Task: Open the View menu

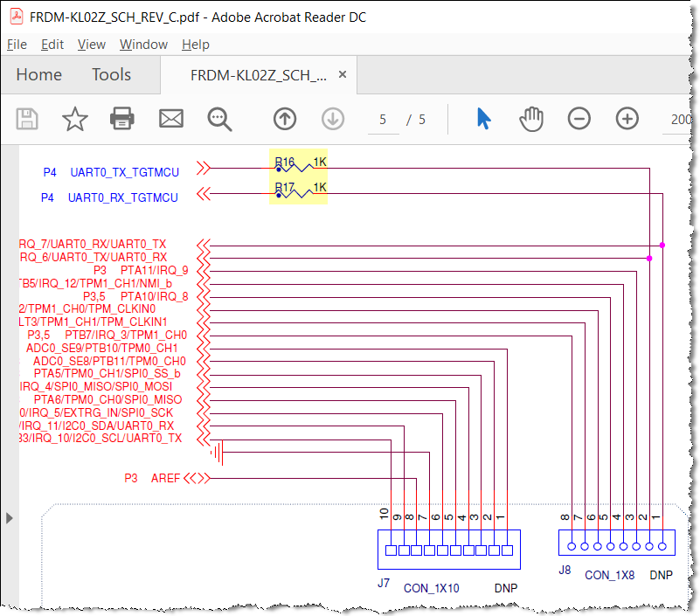Action: pyautogui.click(x=92, y=44)
